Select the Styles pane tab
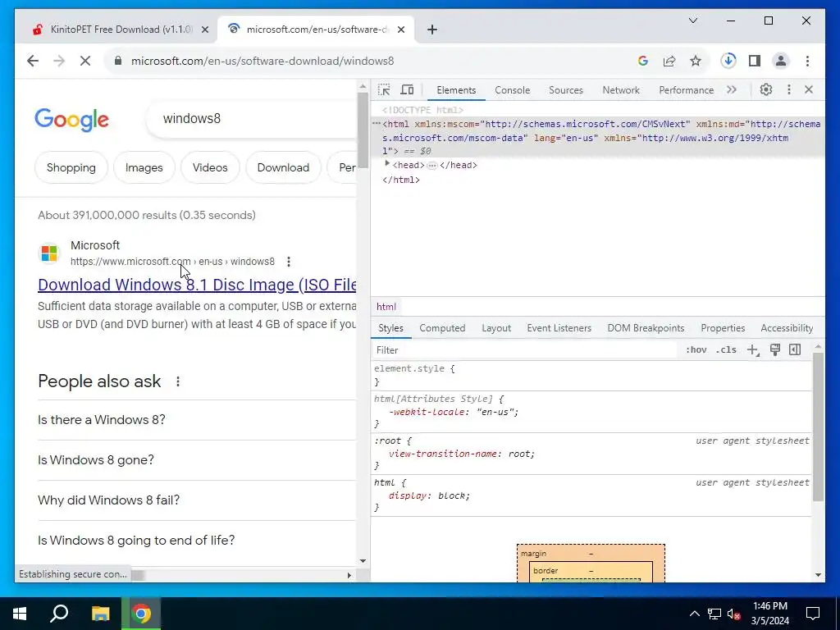This screenshot has height=630, width=840. coord(390,328)
